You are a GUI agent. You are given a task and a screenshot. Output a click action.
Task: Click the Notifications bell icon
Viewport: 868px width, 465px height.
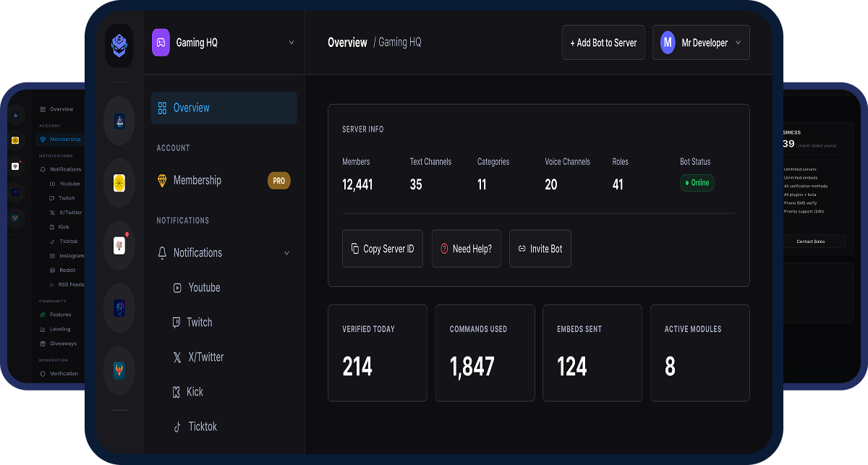[162, 253]
